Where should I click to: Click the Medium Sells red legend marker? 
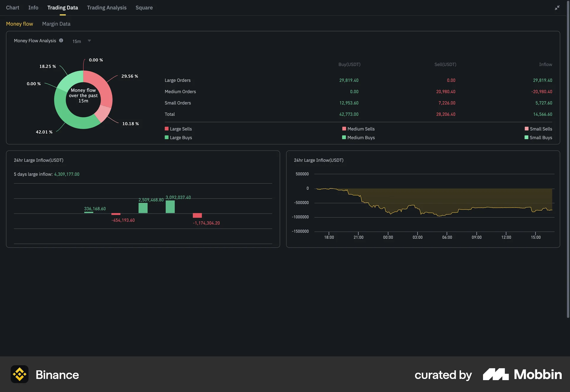(x=344, y=129)
